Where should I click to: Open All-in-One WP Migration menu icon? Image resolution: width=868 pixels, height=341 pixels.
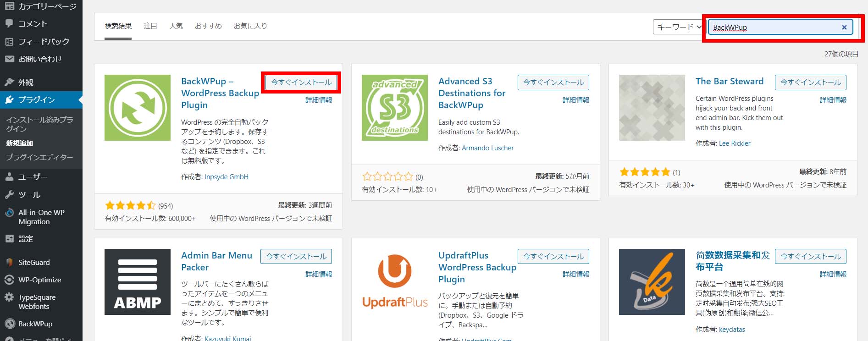point(9,213)
